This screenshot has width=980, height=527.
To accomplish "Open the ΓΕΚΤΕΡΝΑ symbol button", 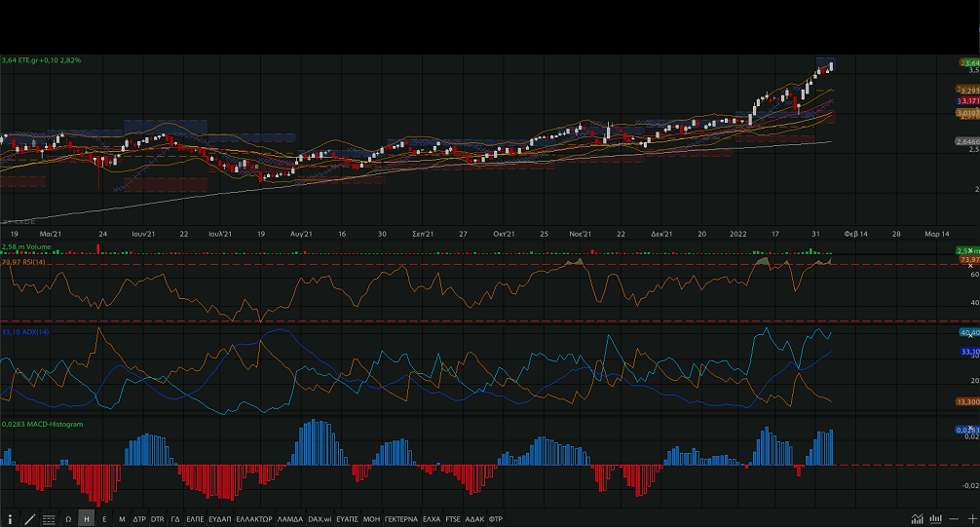I will (x=401, y=519).
